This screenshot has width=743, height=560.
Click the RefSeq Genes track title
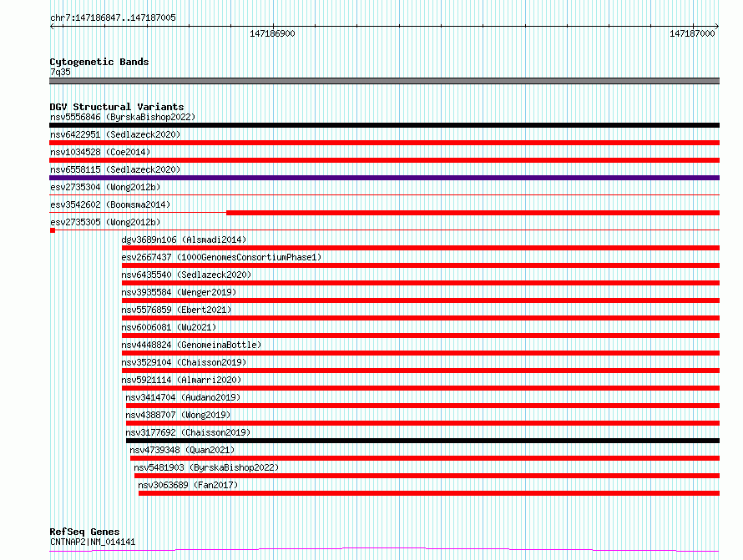pyautogui.click(x=84, y=532)
